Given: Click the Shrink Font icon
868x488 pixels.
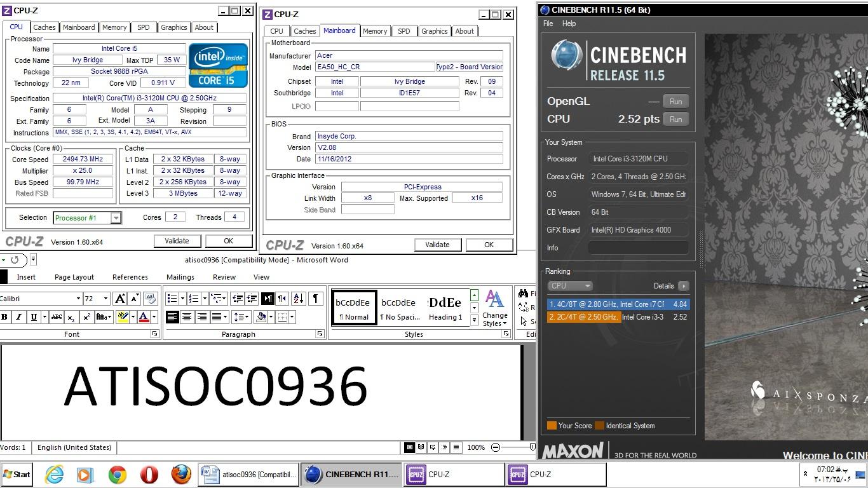Looking at the screenshot, I should 134,298.
